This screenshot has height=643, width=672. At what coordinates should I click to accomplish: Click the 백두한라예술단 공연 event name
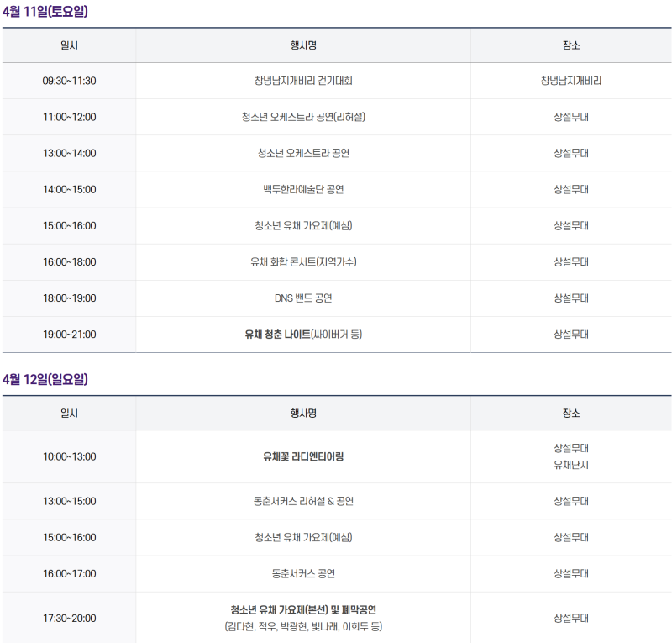[x=303, y=190]
